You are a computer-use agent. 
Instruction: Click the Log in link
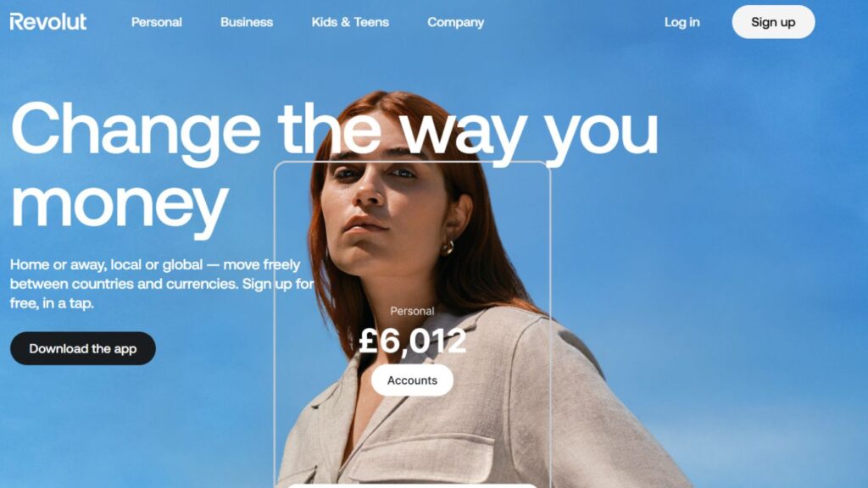(682, 22)
